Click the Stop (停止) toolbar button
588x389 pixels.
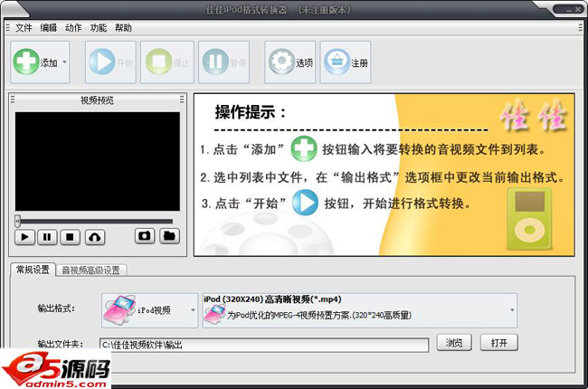pyautogui.click(x=166, y=62)
